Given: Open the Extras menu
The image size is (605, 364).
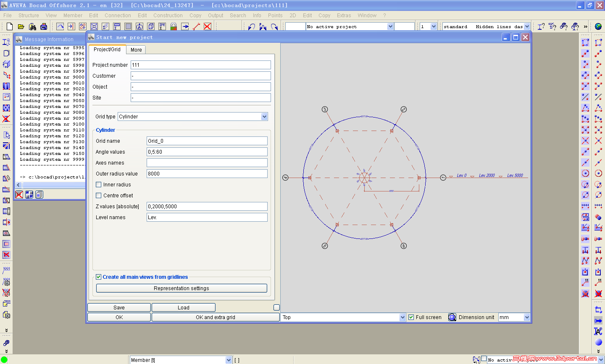Looking at the screenshot, I should point(344,16).
